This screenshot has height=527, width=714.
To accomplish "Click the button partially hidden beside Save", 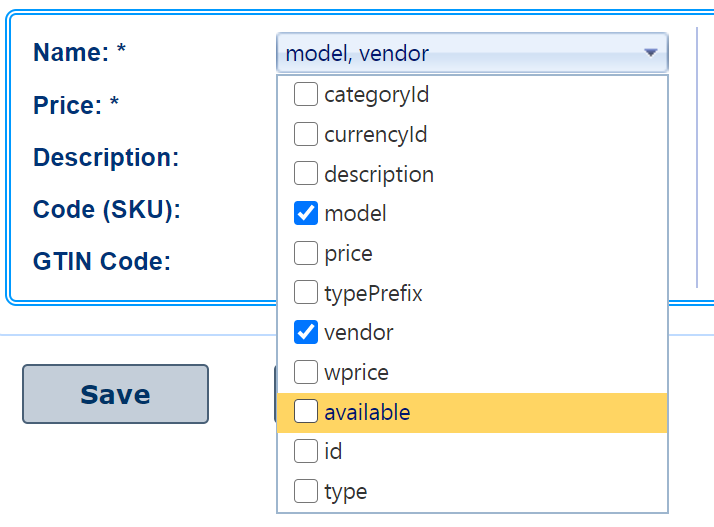I will point(275,394).
